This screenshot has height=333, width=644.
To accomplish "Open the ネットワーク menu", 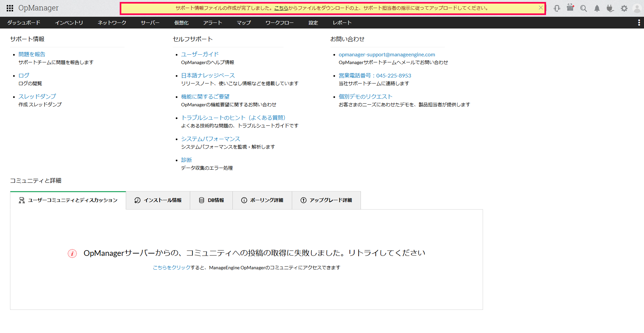I will 112,22.
